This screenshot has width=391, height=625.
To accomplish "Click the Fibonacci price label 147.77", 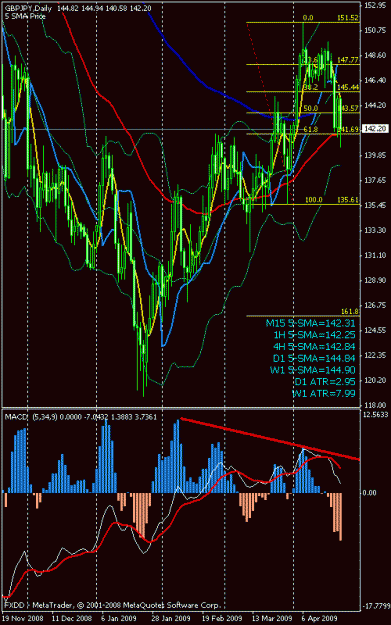I will [x=348, y=60].
